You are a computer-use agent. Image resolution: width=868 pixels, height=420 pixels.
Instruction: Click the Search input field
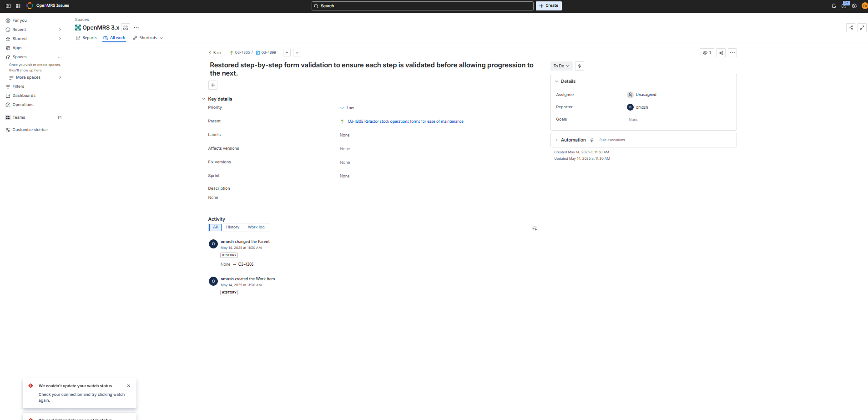[422, 6]
